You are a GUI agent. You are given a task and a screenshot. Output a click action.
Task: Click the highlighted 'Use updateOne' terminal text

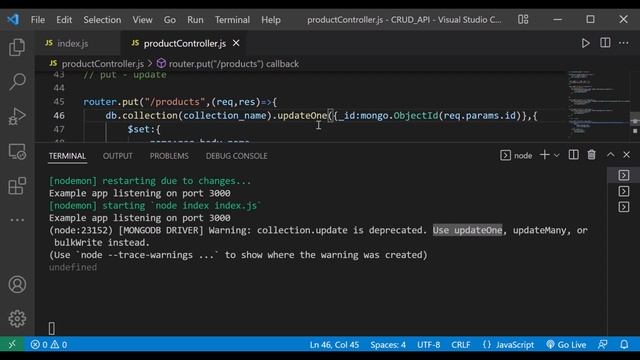coord(467,230)
